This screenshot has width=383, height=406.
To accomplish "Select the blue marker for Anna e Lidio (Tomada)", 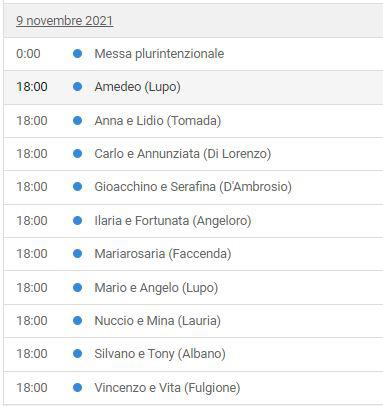I will click(77, 120).
